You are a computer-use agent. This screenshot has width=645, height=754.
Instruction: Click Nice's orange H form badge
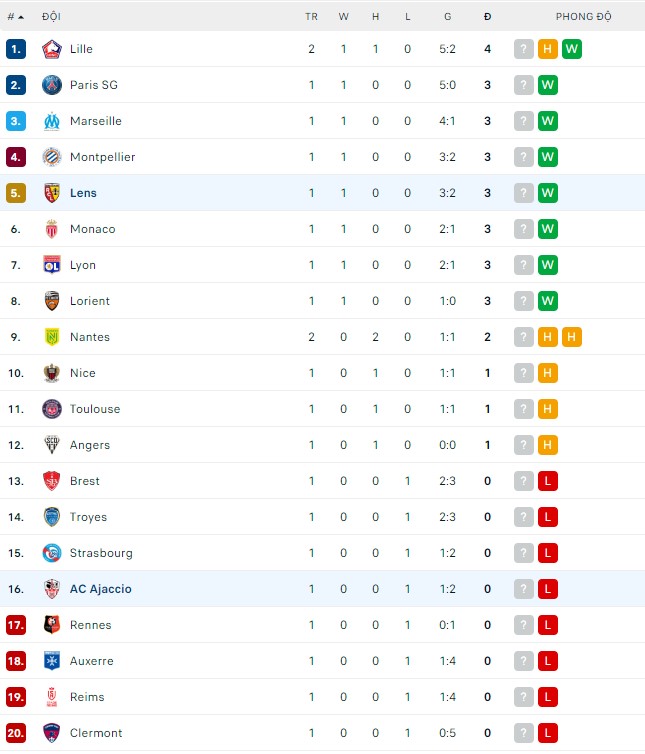(548, 373)
